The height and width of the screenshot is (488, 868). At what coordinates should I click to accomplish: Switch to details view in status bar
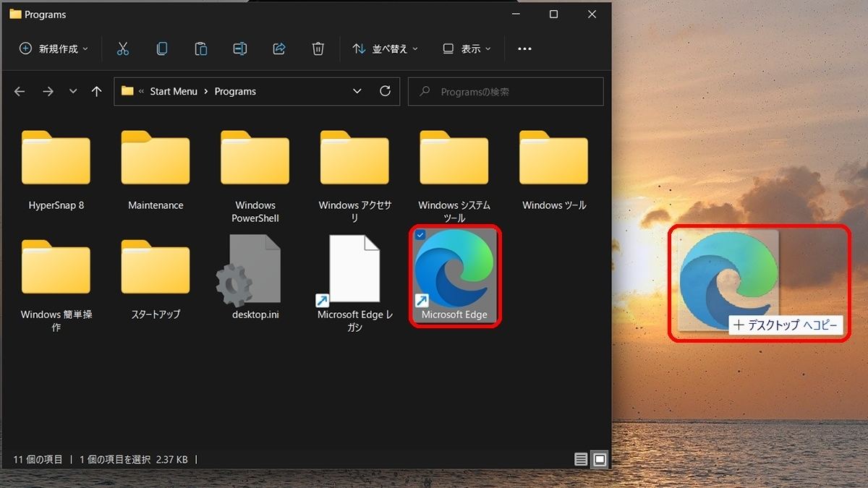[581, 459]
